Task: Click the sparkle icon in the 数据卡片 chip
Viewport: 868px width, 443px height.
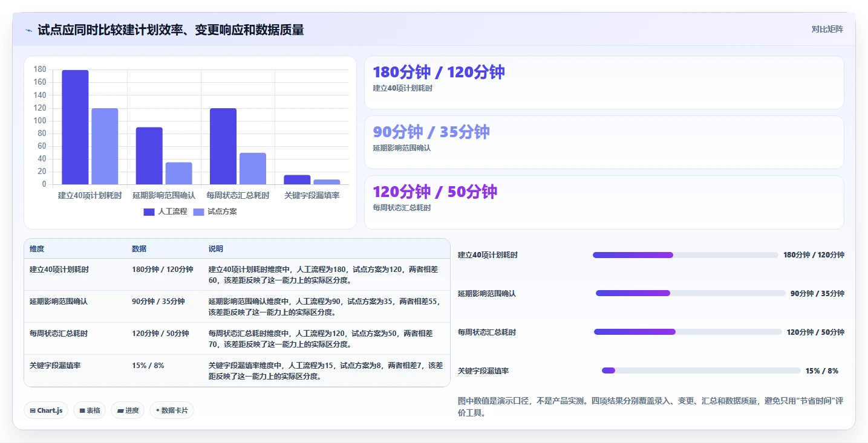Action: coord(157,410)
